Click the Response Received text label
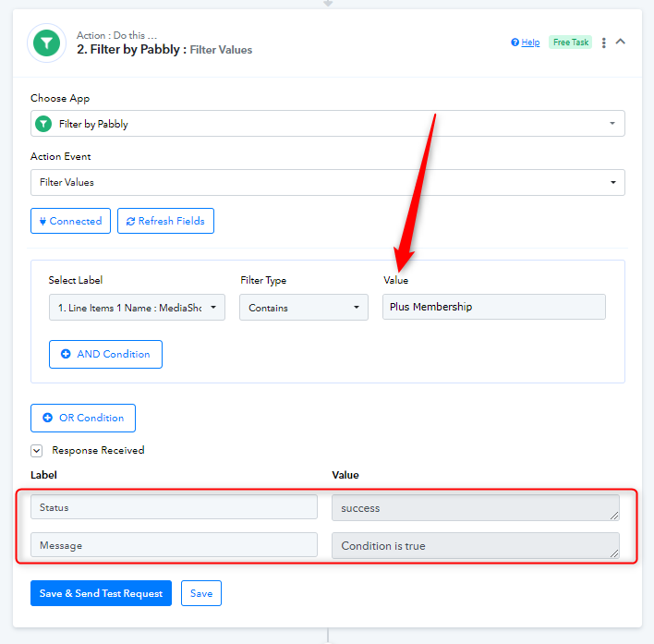Viewport: 654px width, 644px height. click(x=98, y=451)
